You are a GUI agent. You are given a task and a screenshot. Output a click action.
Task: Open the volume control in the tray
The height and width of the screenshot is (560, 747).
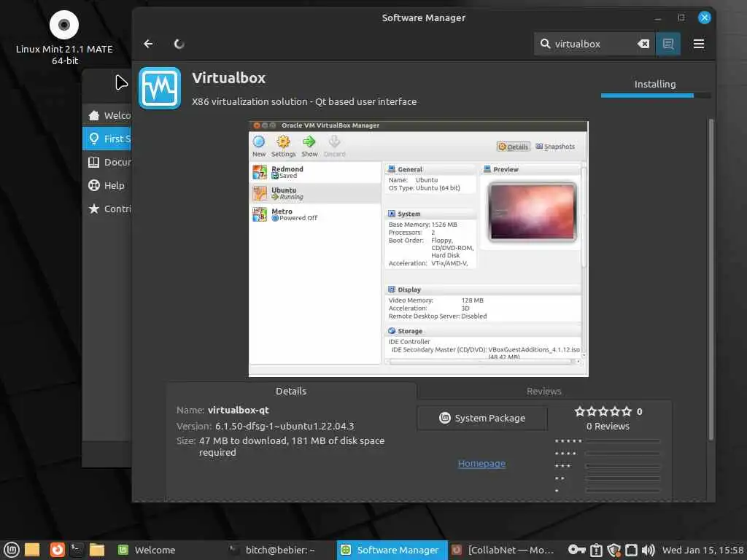click(x=648, y=550)
